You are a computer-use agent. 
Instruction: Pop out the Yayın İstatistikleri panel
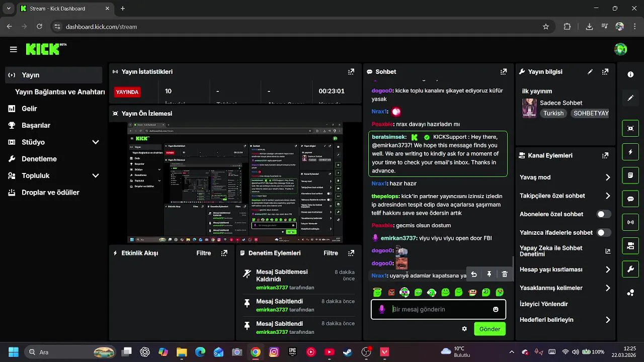point(351,72)
